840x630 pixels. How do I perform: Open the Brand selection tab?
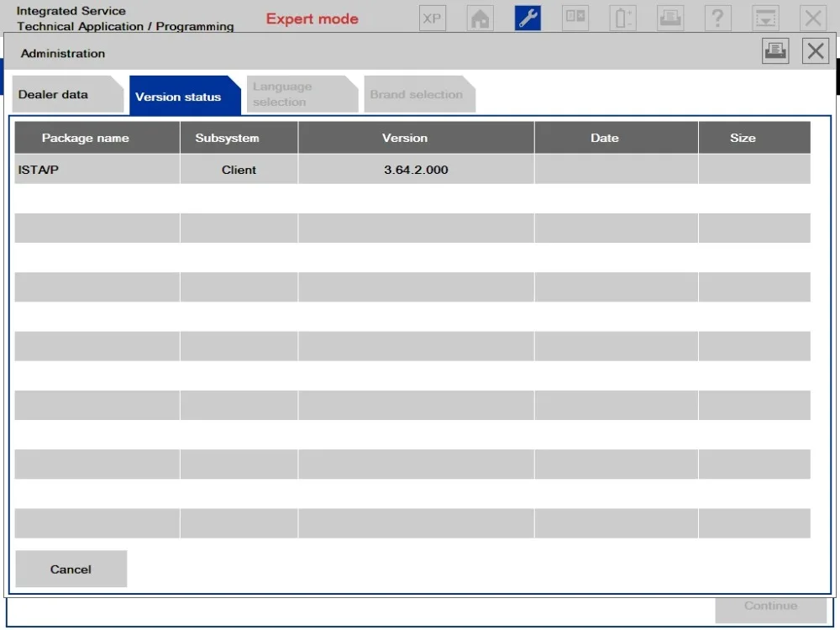pos(419,94)
